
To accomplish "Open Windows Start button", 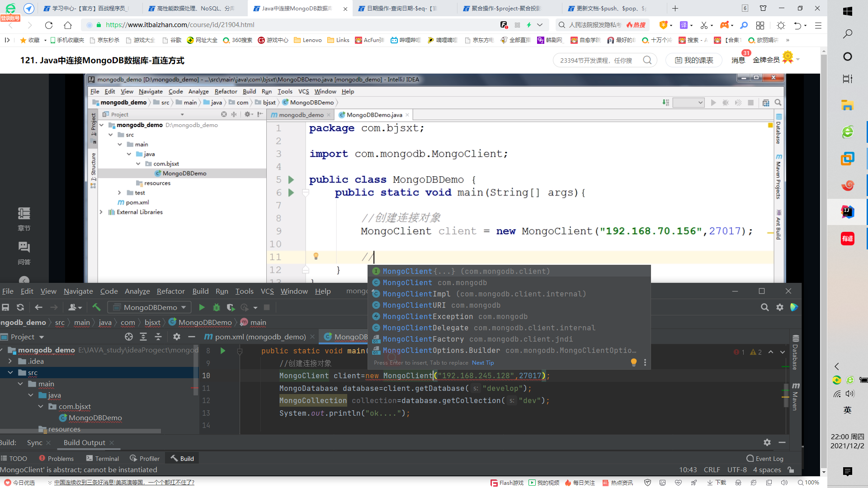I will 848,11.
